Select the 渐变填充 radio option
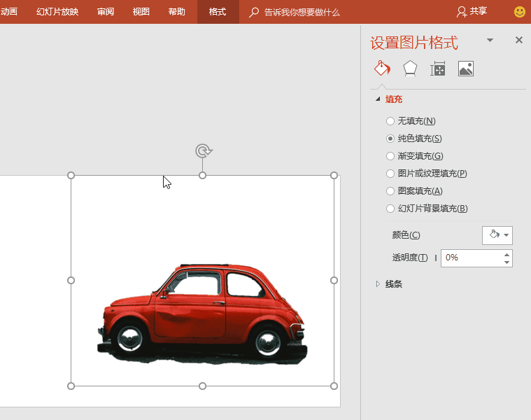The width and height of the screenshot is (531, 420). (x=390, y=156)
